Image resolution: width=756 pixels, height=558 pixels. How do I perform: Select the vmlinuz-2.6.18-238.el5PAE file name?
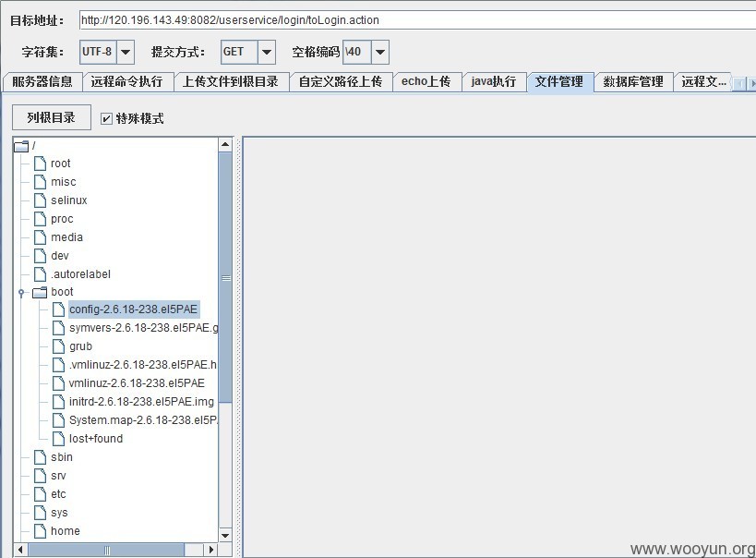click(137, 383)
